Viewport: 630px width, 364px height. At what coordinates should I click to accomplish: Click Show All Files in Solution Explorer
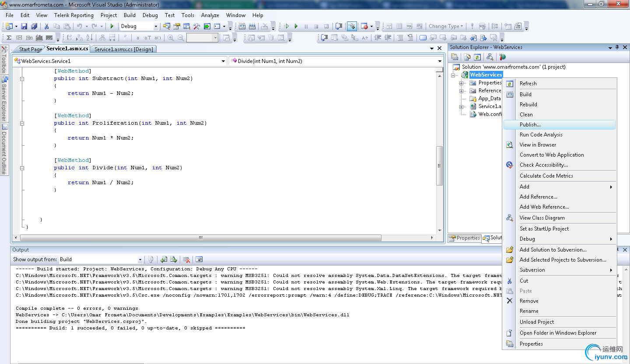pyautogui.click(x=467, y=57)
